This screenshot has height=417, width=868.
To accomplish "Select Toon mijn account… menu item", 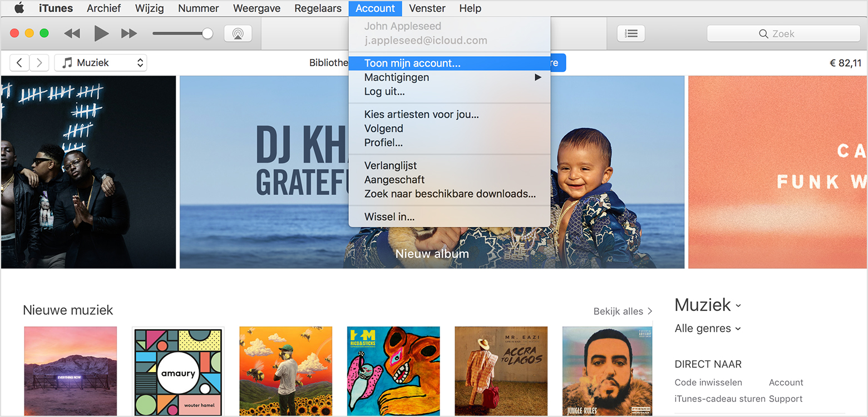I will [x=450, y=63].
